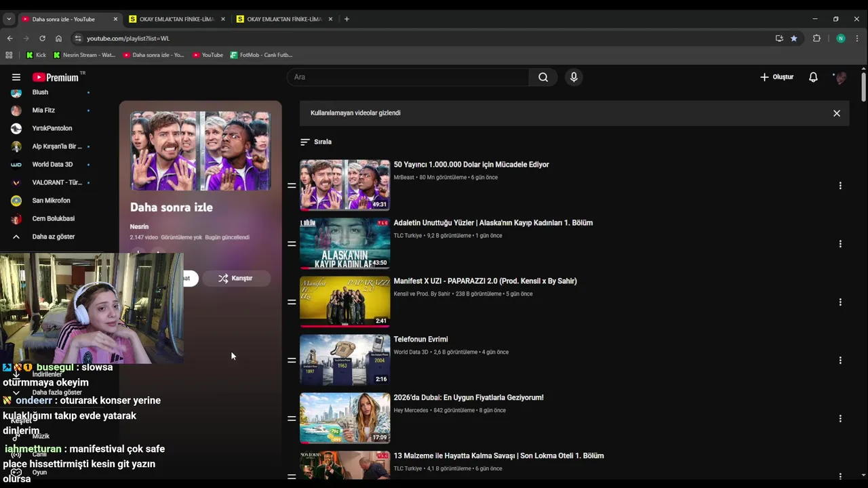Open a new browser tab
Screen dimensions: 868x488
tap(347, 19)
